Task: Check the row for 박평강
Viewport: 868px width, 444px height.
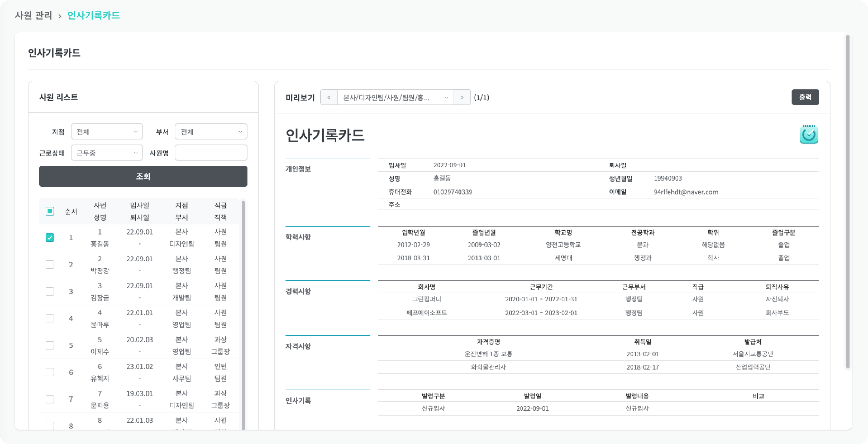Action: click(x=50, y=265)
